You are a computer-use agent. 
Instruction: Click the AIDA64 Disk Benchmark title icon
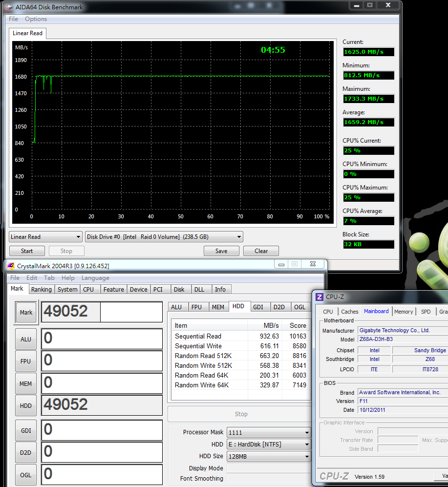[9, 7]
